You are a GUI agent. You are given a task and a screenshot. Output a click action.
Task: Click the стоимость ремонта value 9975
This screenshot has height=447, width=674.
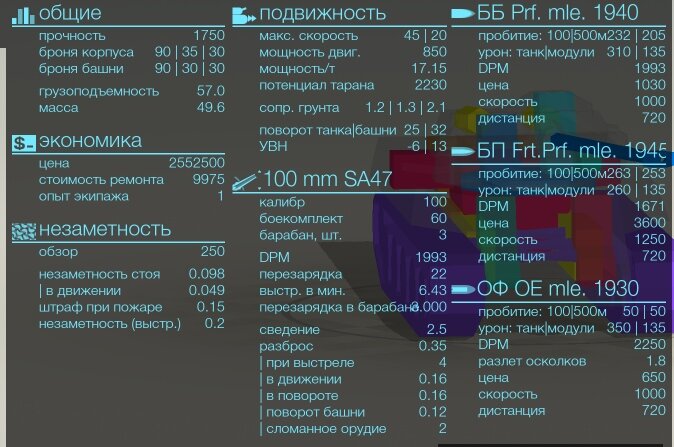208,179
